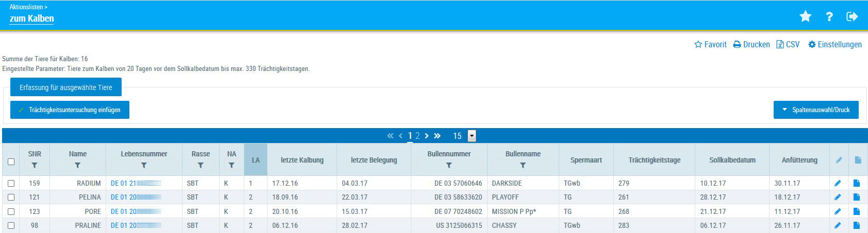The height and width of the screenshot is (233, 868).
Task: Tick the checkbox for RADIUM row
Action: pyautogui.click(x=11, y=183)
